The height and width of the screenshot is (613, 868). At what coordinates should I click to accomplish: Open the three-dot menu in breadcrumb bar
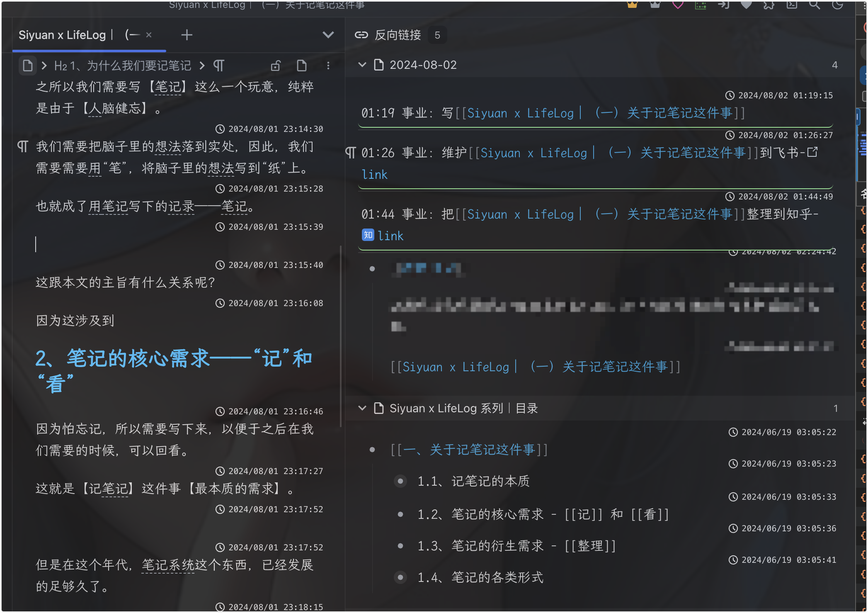point(328,66)
